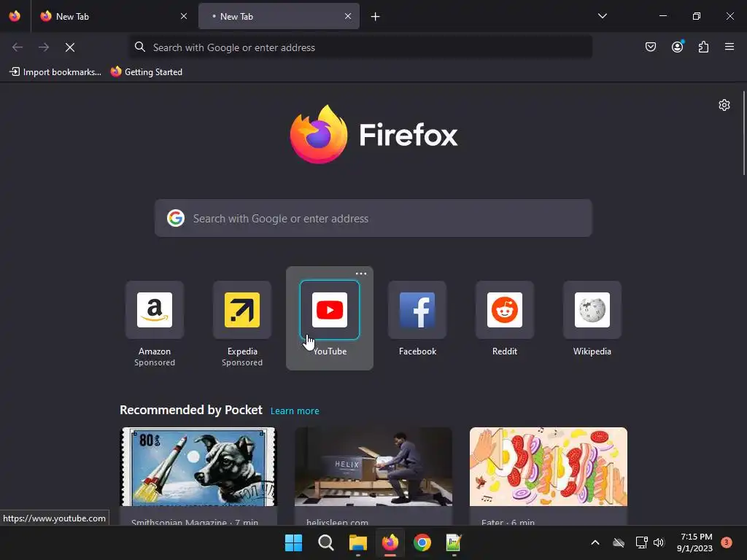Open network status tray icon
Screen dimensions: 747x560
641,542
